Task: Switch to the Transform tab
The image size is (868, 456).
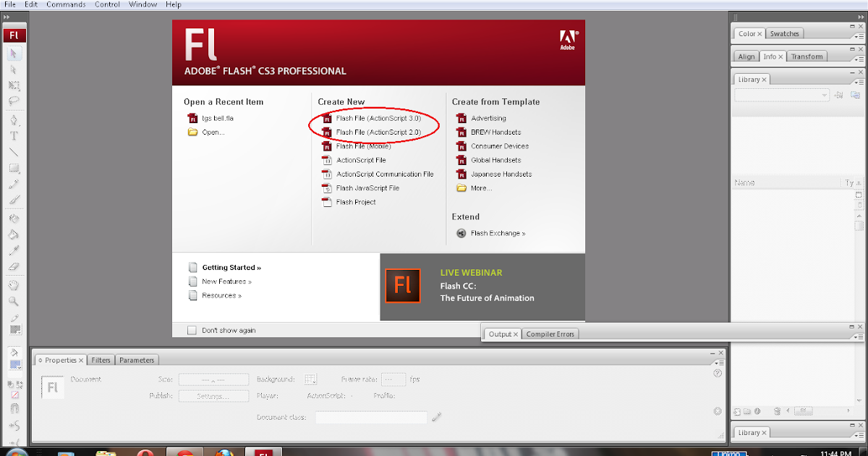Action: coord(807,56)
